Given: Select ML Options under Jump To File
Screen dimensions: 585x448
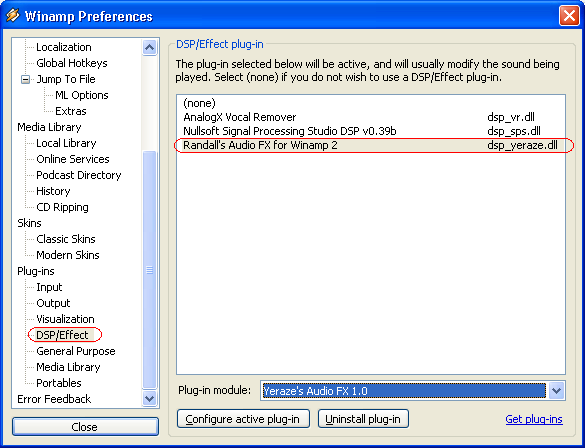Looking at the screenshot, I should 82,95.
